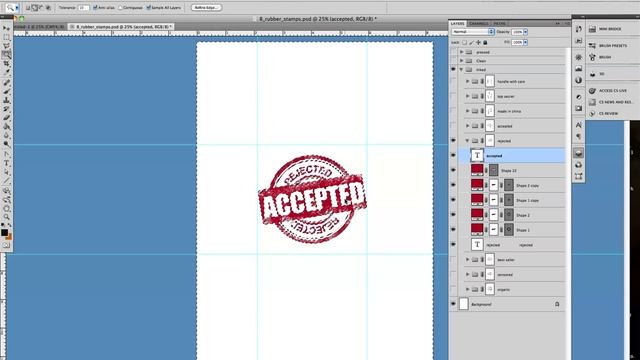Click the Layers tab
This screenshot has width=640, height=360.
(458, 24)
